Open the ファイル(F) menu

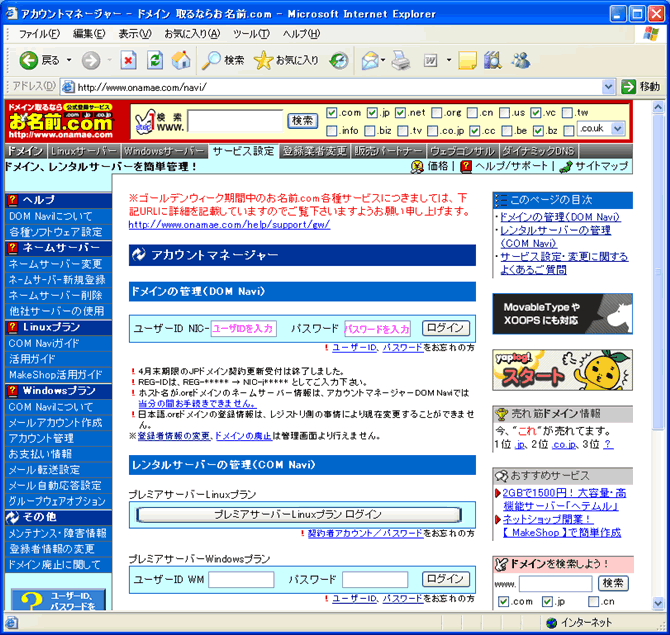[x=39, y=34]
